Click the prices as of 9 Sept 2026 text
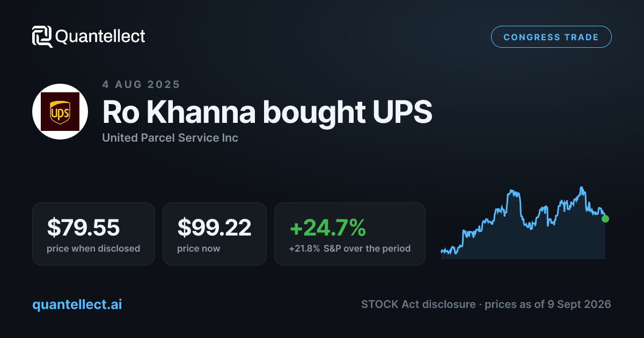 [x=547, y=304]
